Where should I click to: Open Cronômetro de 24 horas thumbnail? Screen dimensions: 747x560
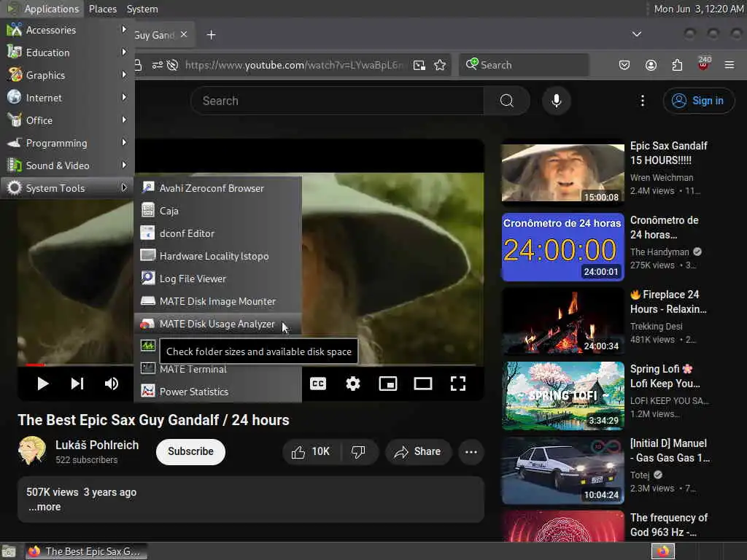pyautogui.click(x=562, y=246)
